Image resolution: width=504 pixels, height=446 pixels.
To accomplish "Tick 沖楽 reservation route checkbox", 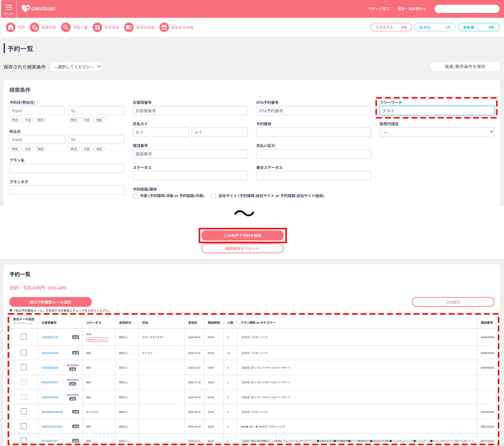I will pos(135,196).
